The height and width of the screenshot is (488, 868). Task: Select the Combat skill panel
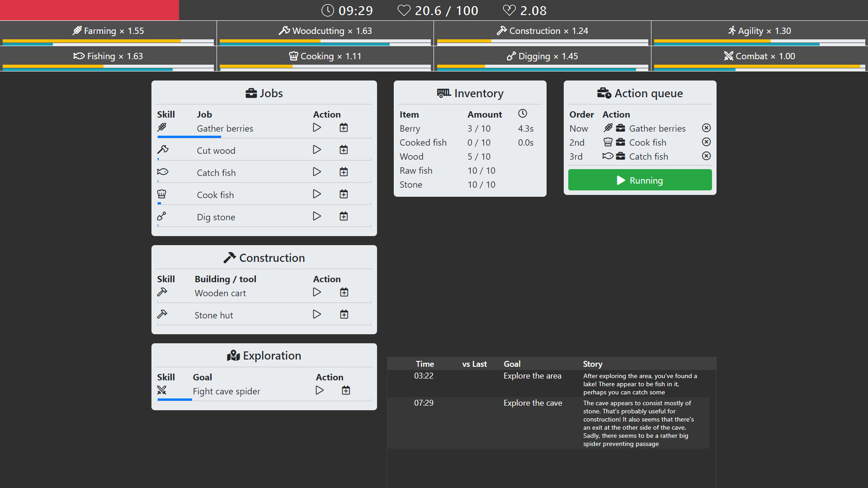759,56
